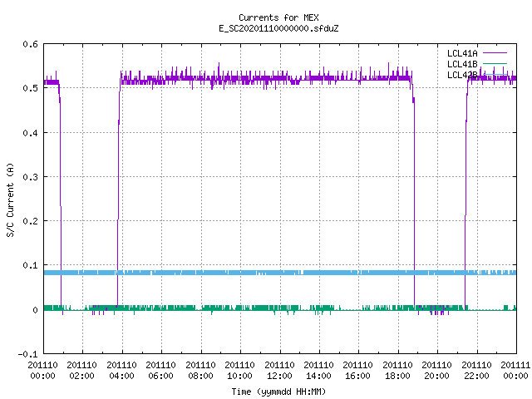Click the 201111 00:00 x-axis tick label

pos(515,371)
